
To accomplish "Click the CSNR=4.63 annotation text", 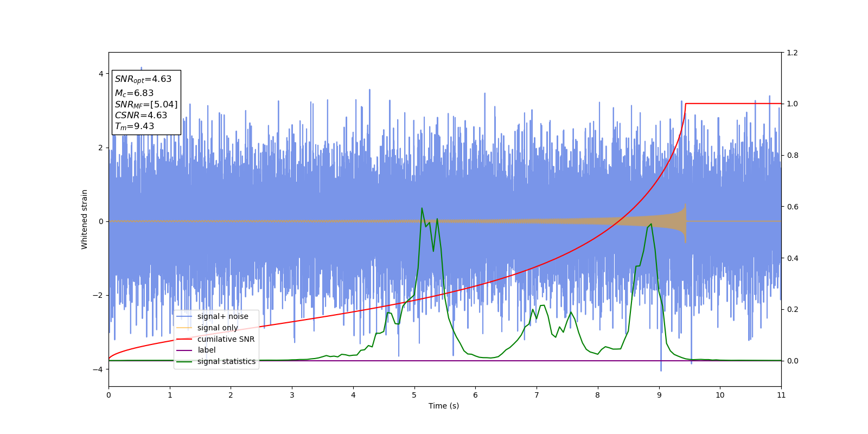I will pyautogui.click(x=141, y=115).
